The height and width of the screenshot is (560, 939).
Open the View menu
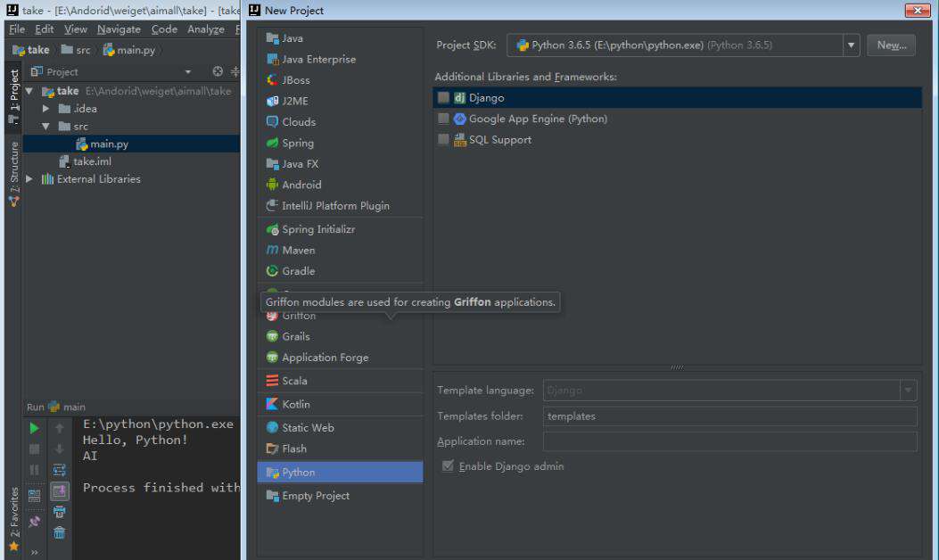tap(76, 29)
